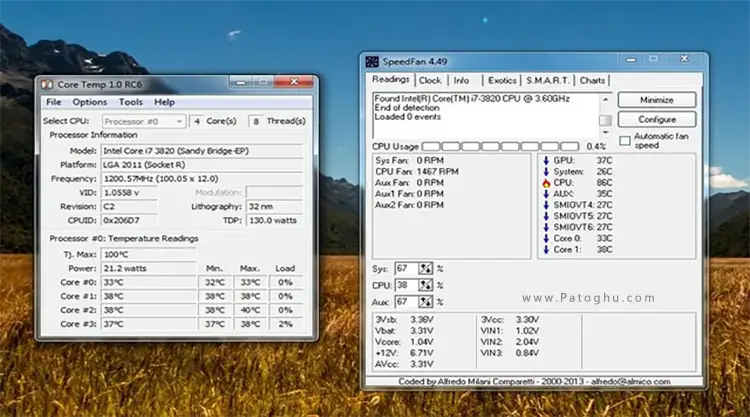Image resolution: width=750 pixels, height=417 pixels.
Task: Click the +12V 6.71V voltage reading
Action: click(405, 353)
